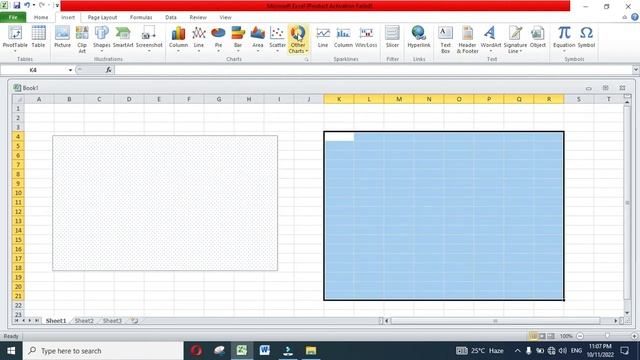Undo the last action
Image resolution: width=640 pixels, height=360 pixels.
click(x=27, y=5)
